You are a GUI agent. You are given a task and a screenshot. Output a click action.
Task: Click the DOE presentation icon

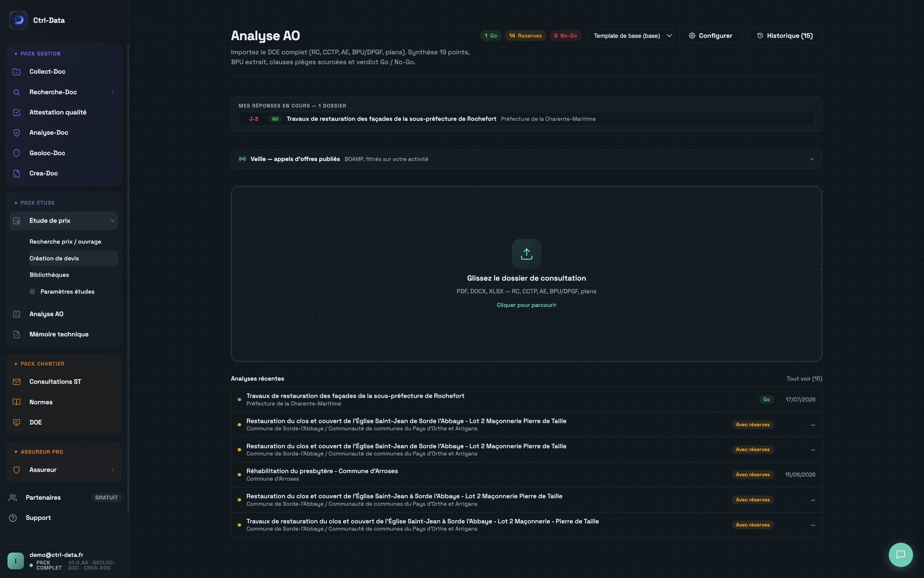click(16, 423)
